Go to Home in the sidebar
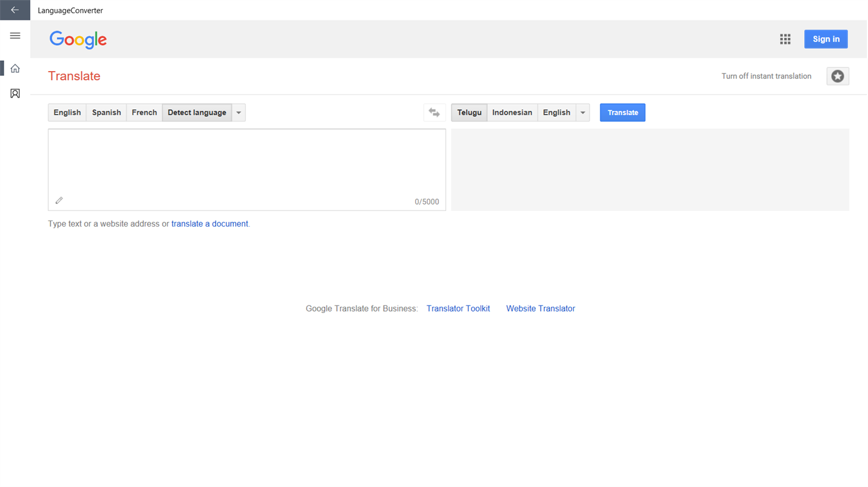868x487 pixels. [15, 69]
